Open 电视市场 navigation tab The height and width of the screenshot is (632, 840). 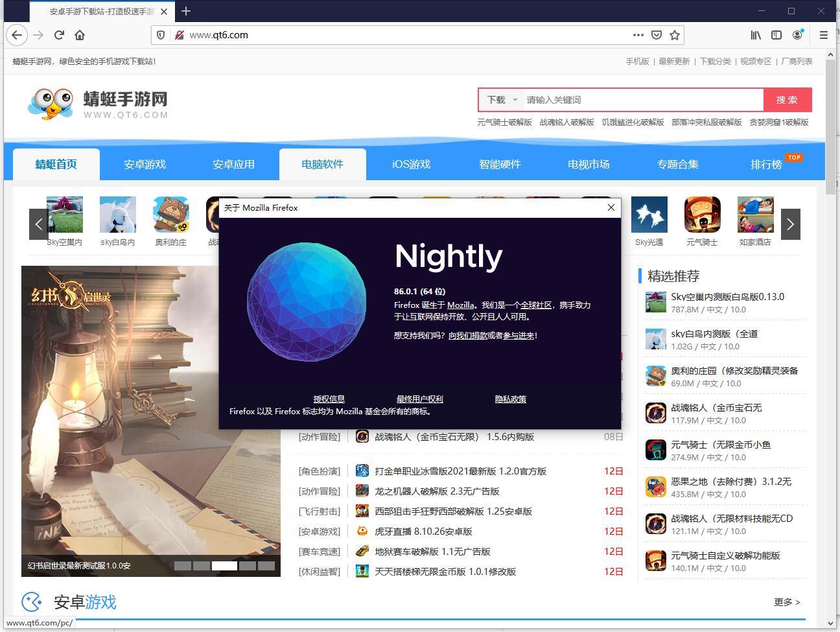[589, 164]
